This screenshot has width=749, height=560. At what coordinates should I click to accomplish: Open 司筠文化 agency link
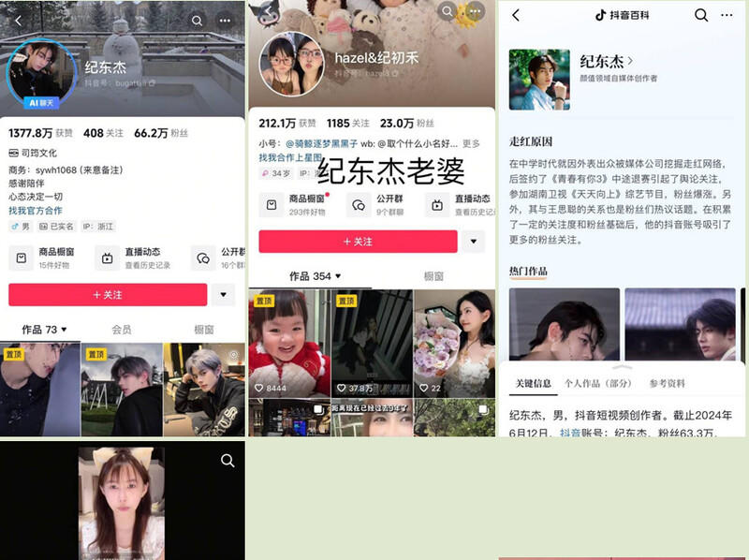(x=33, y=153)
